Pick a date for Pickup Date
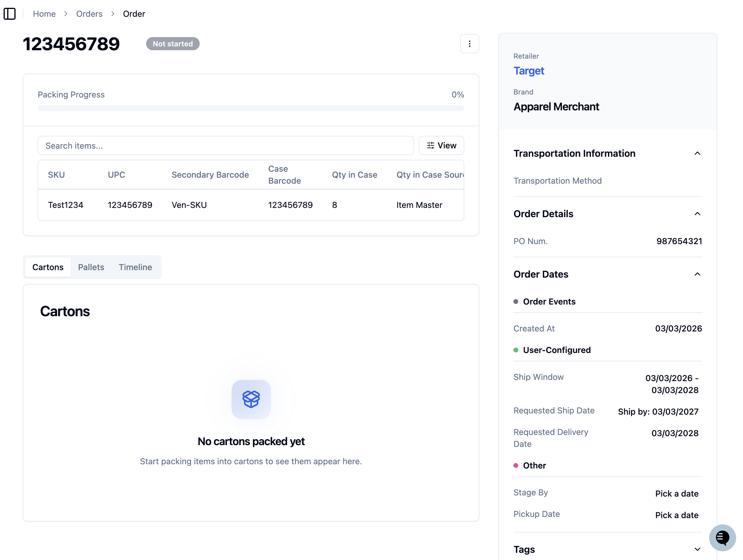The height and width of the screenshot is (560, 743). (677, 515)
